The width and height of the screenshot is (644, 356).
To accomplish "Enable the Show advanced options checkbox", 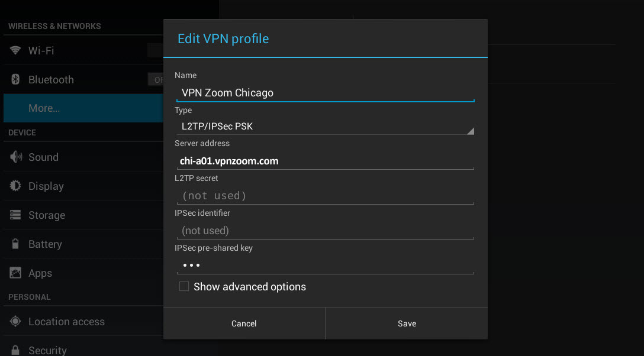I will click(184, 286).
